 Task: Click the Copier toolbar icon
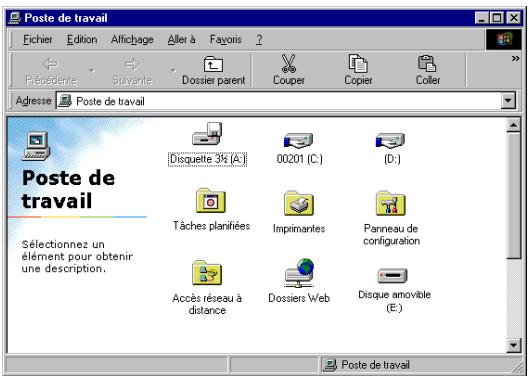(x=358, y=63)
